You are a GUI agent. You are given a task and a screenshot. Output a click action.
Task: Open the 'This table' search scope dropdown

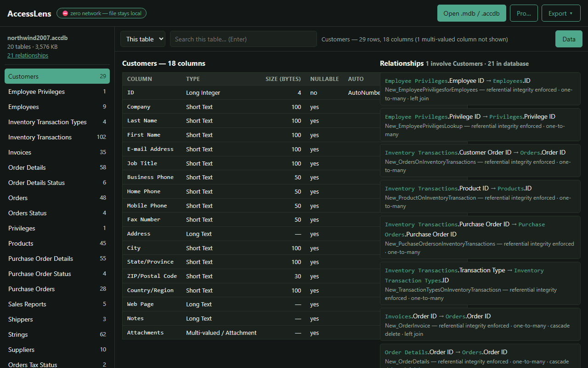[x=143, y=39]
